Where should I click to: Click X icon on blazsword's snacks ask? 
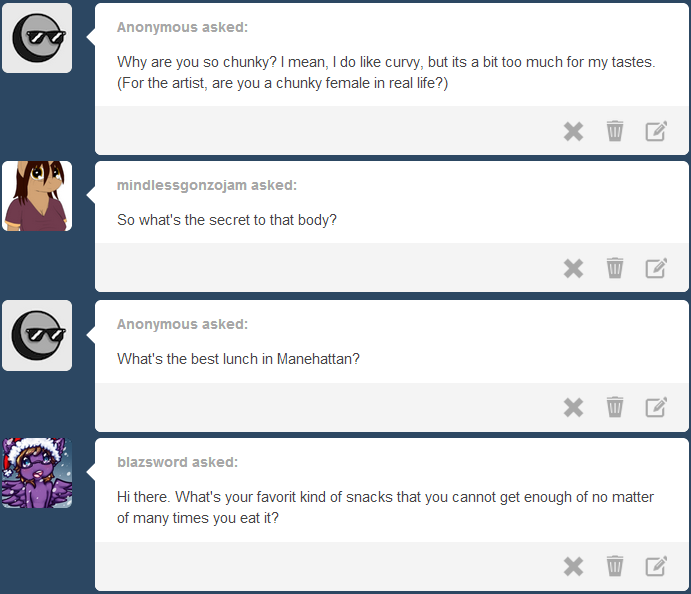573,566
